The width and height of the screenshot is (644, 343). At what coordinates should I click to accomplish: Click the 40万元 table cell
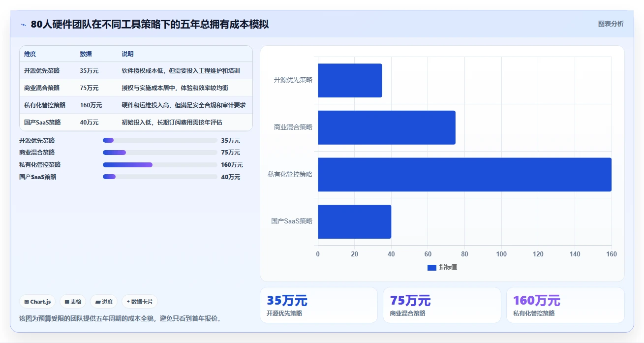(x=89, y=123)
